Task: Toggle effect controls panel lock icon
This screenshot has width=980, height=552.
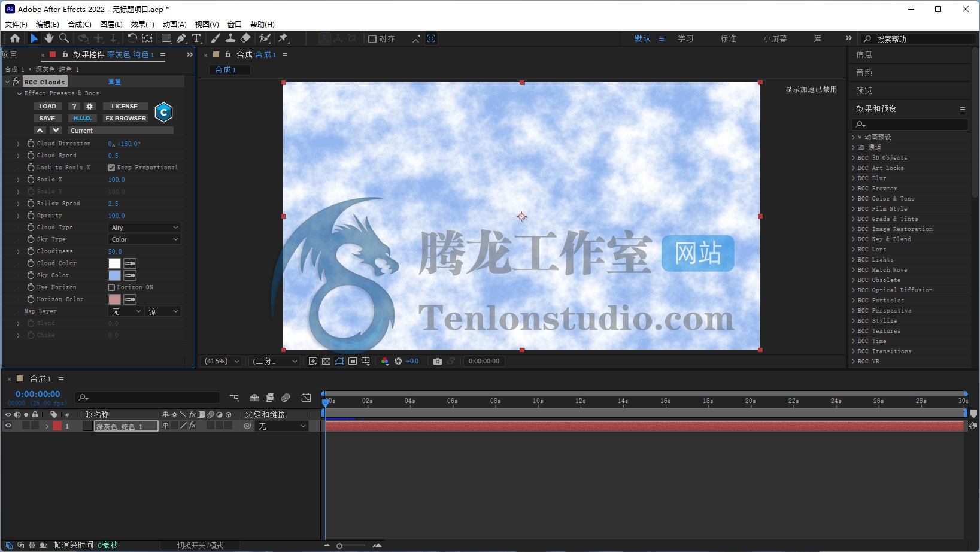Action: (65, 54)
